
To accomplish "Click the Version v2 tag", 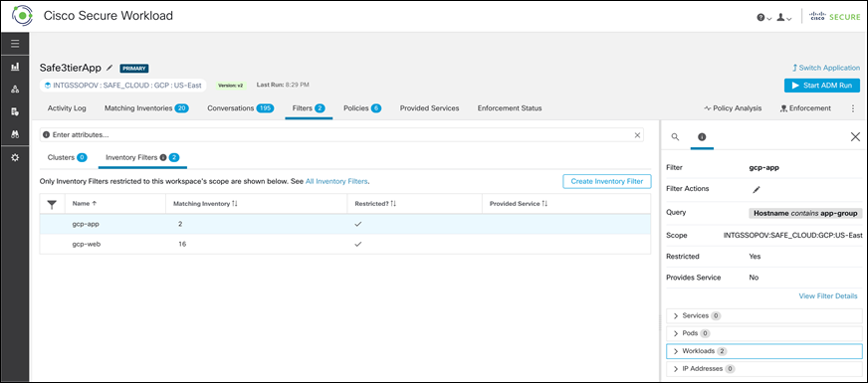I will (x=230, y=86).
